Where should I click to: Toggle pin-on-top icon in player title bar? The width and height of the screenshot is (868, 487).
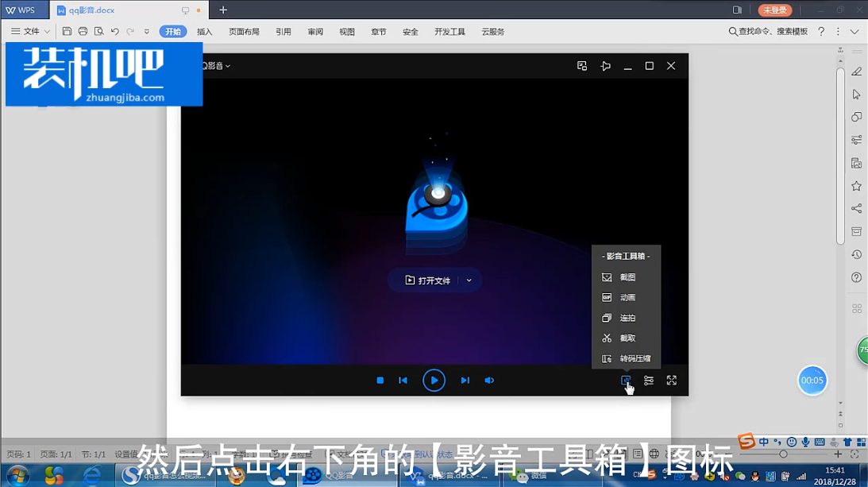pyautogui.click(x=605, y=66)
